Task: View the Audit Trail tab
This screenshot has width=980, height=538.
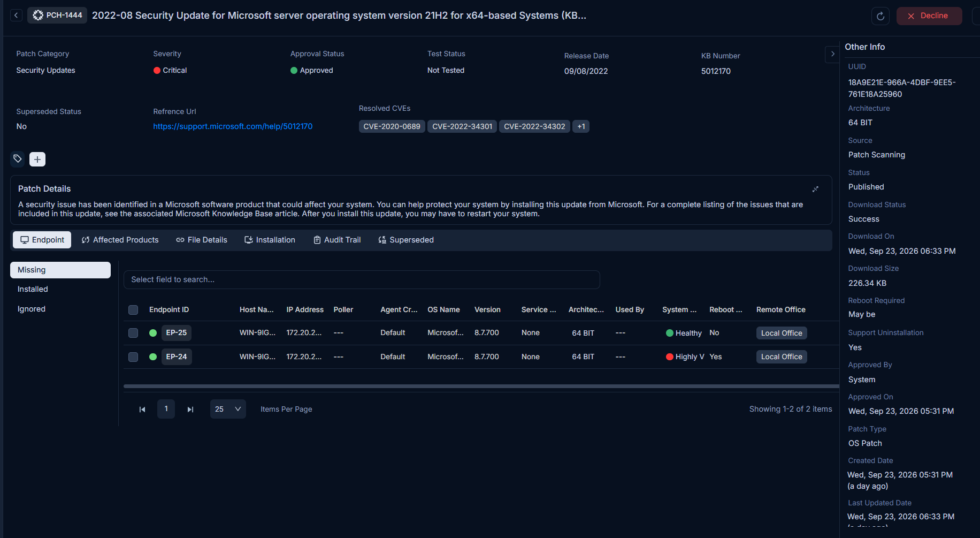Action: 337,240
